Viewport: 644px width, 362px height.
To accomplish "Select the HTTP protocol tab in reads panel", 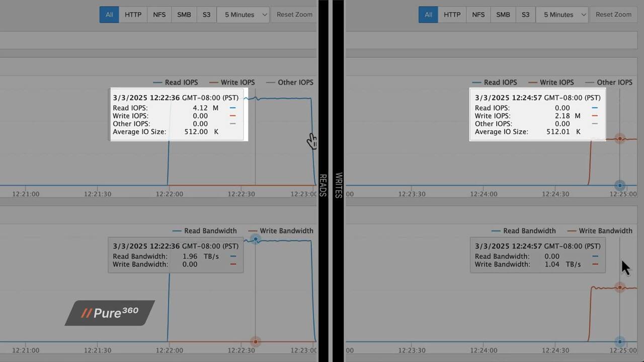I will 133,15.
